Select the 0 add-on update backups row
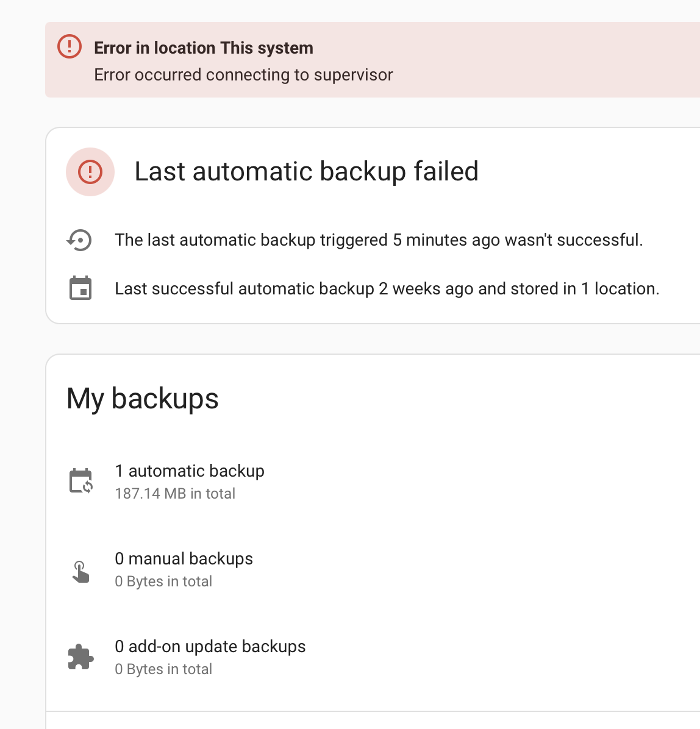700x729 pixels. [210, 646]
